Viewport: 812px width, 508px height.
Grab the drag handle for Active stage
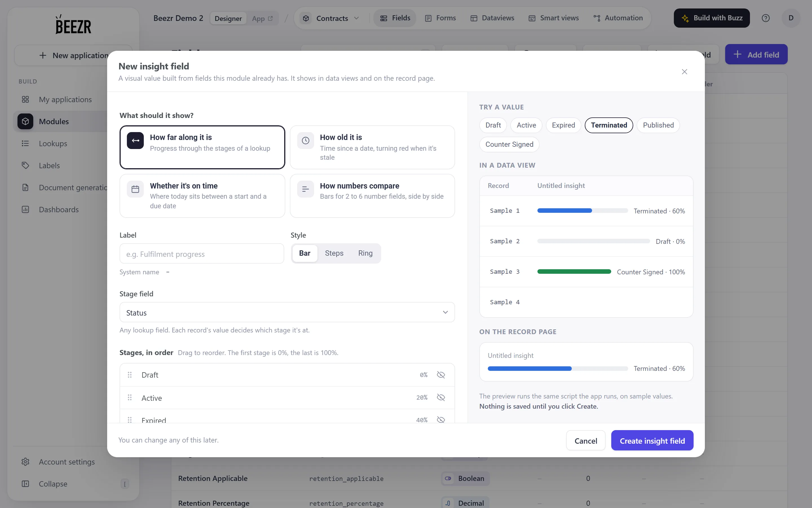[x=130, y=397]
